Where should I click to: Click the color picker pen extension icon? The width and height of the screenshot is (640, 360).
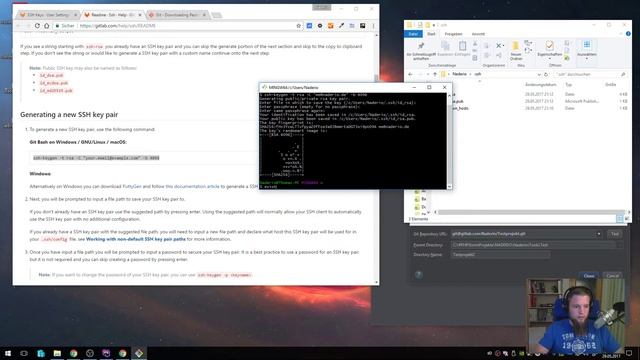341,26
